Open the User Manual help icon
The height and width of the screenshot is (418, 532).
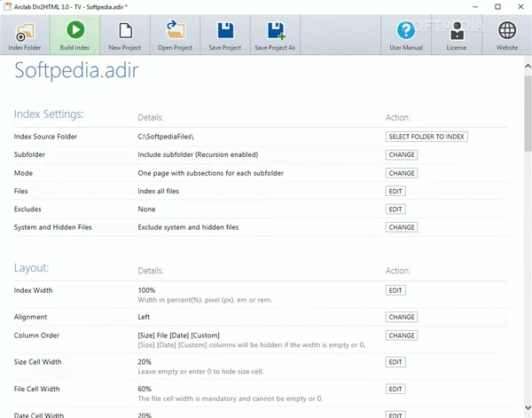[x=406, y=34]
